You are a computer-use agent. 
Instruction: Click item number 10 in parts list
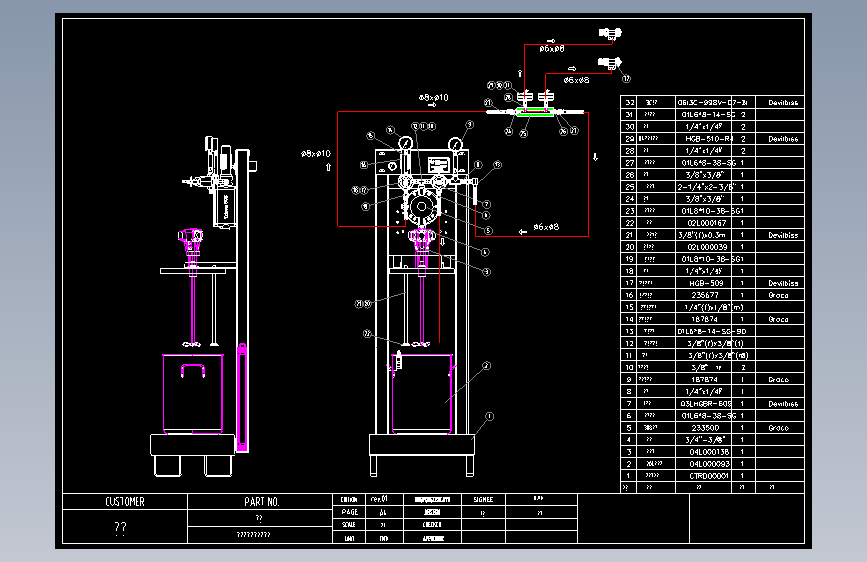[x=629, y=367]
